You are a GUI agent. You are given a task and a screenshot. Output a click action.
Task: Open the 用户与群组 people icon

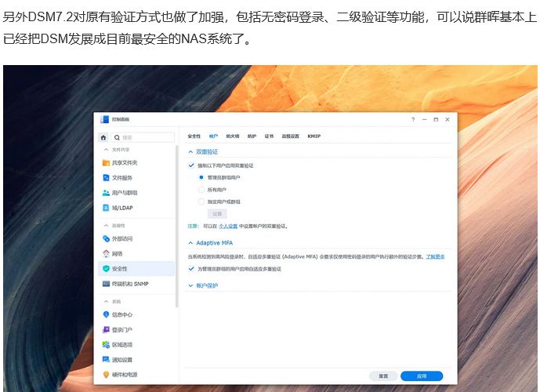coord(106,193)
